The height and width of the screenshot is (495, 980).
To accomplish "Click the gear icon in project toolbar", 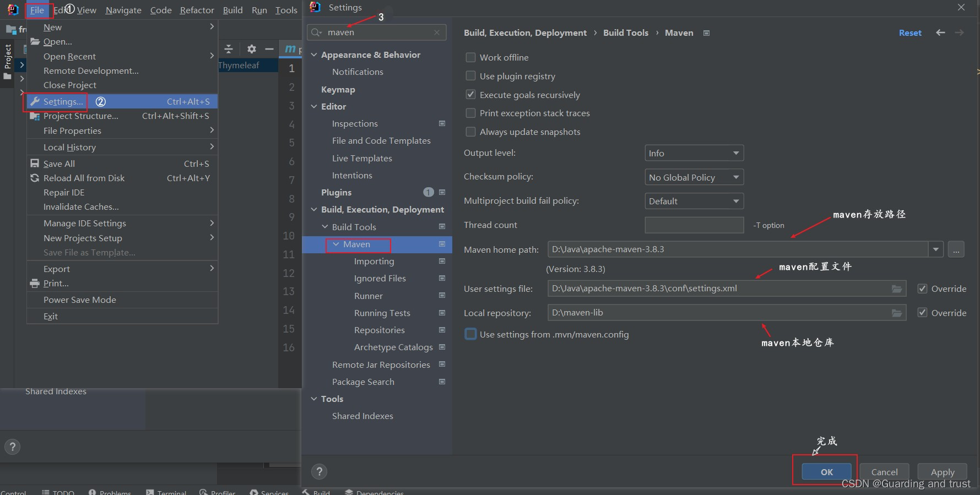I will pyautogui.click(x=252, y=49).
